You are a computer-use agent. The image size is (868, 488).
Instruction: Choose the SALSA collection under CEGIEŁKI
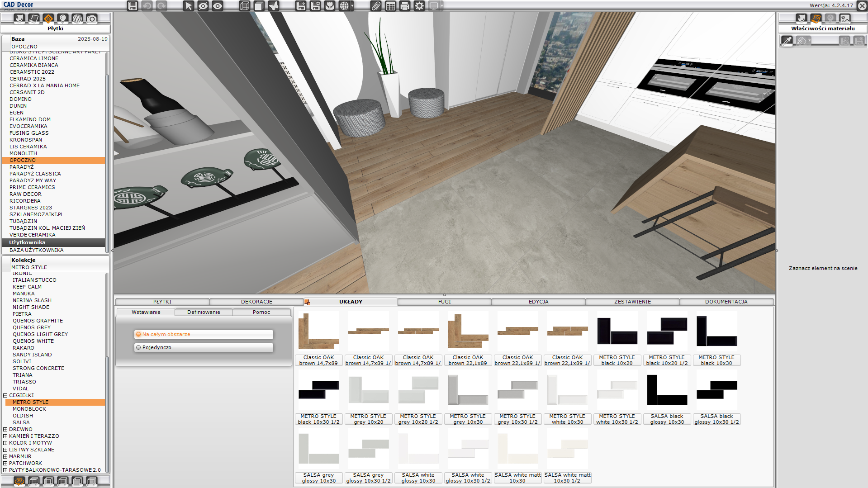point(21,422)
